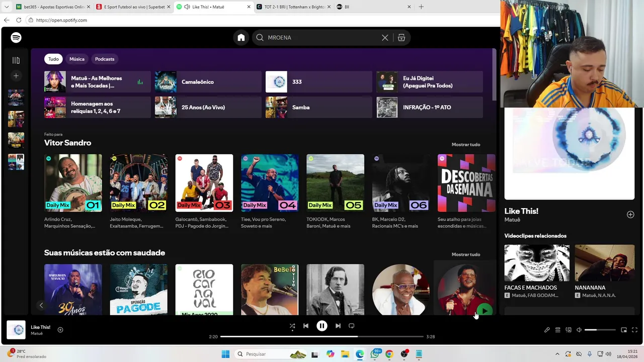
Task: Open Operação Pagode album cover
Action: (138, 290)
